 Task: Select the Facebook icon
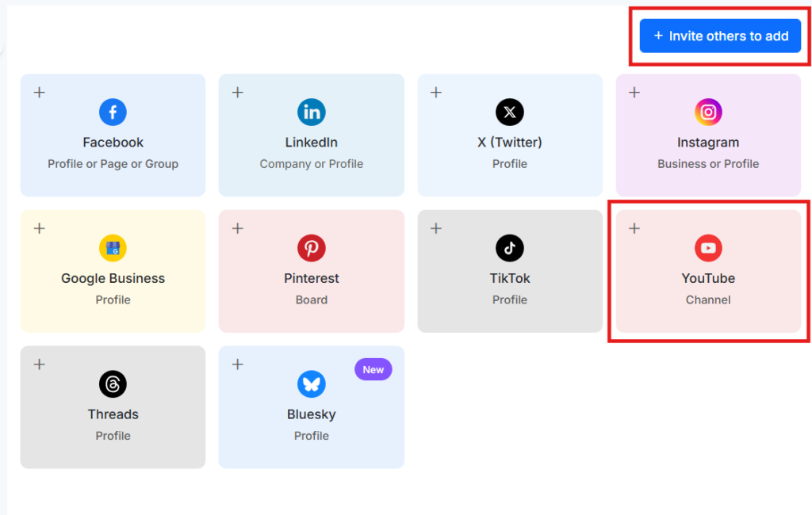tap(113, 112)
